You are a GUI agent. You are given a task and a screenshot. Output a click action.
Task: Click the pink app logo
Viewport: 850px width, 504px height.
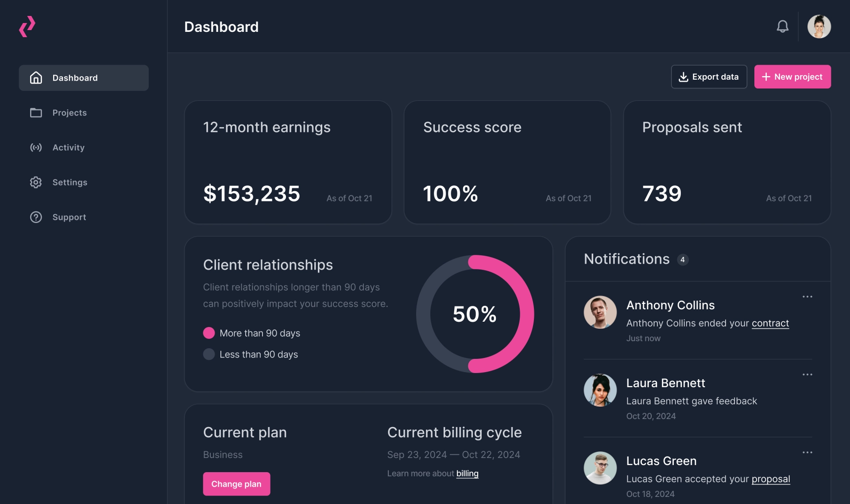pos(27,27)
